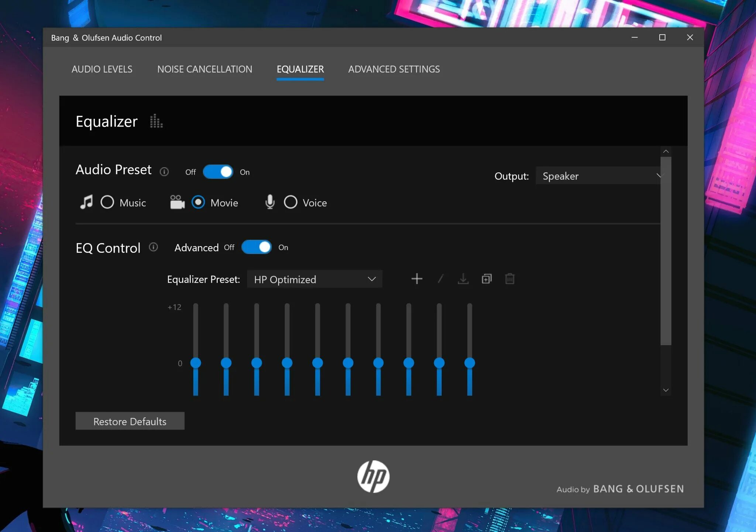Image resolution: width=756 pixels, height=532 pixels.
Task: Click the Voice preset label
Action: 315,203
